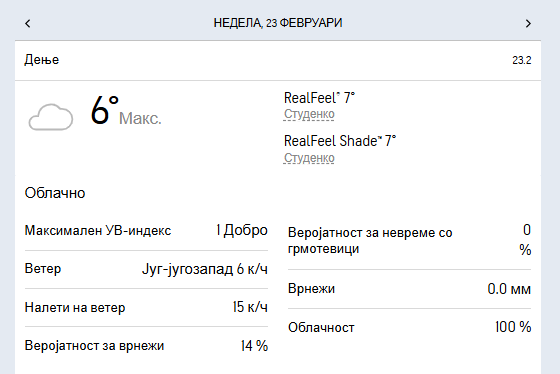This screenshot has height=374, width=560.
Task: Click the cloudy weather icon
Action: tap(51, 117)
